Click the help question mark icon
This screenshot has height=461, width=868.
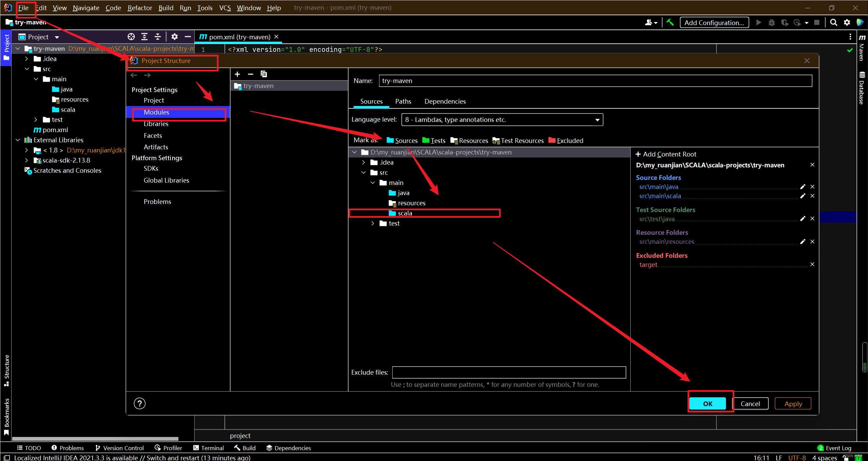(139, 403)
